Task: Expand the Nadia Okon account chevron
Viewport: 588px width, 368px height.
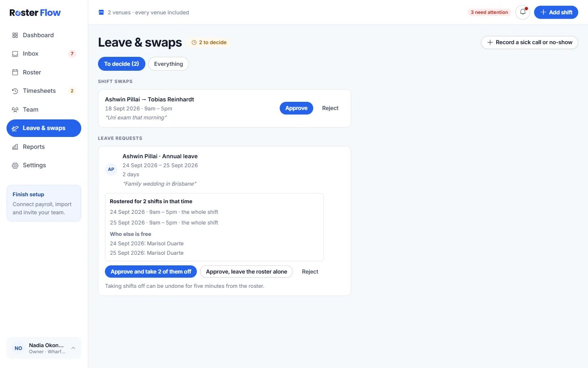Action: click(x=73, y=348)
